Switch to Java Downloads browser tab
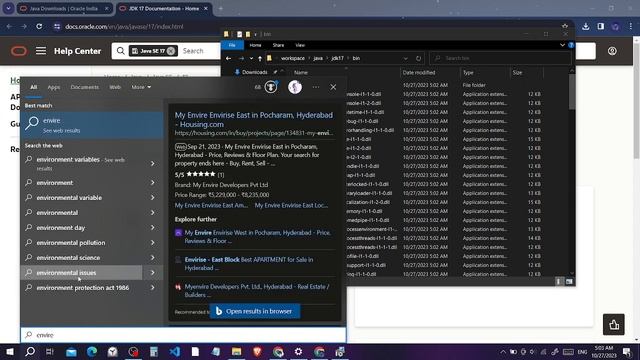 pyautogui.click(x=64, y=8)
